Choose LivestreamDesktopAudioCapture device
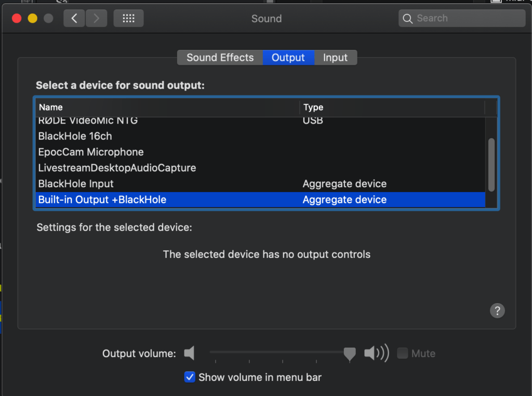The height and width of the screenshot is (396, 532). pyautogui.click(x=260, y=168)
